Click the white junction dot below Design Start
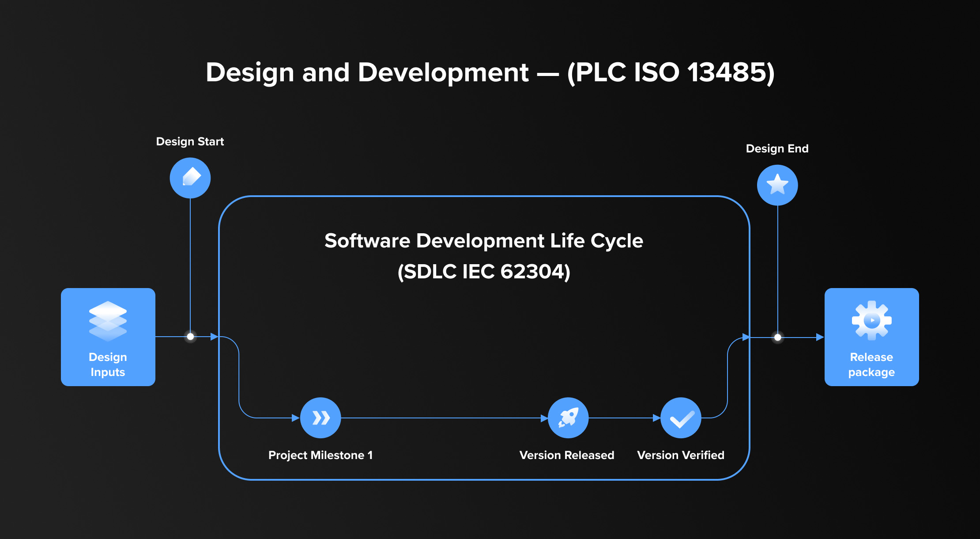Screen dimensions: 980x539 point(190,337)
